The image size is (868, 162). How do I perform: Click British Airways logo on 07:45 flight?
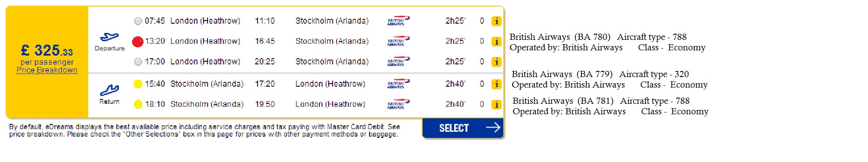pyautogui.click(x=398, y=21)
